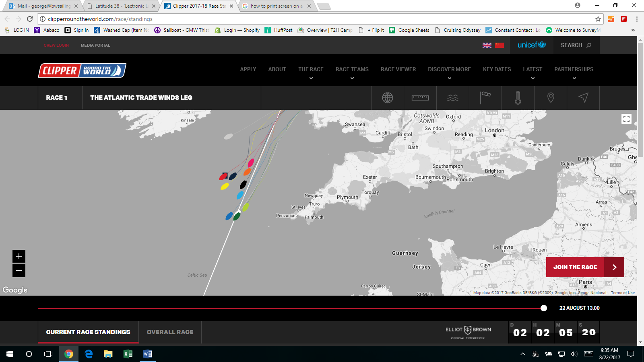Toggle the wave/sea state overlay
This screenshot has height=362, width=644.
[452, 98]
